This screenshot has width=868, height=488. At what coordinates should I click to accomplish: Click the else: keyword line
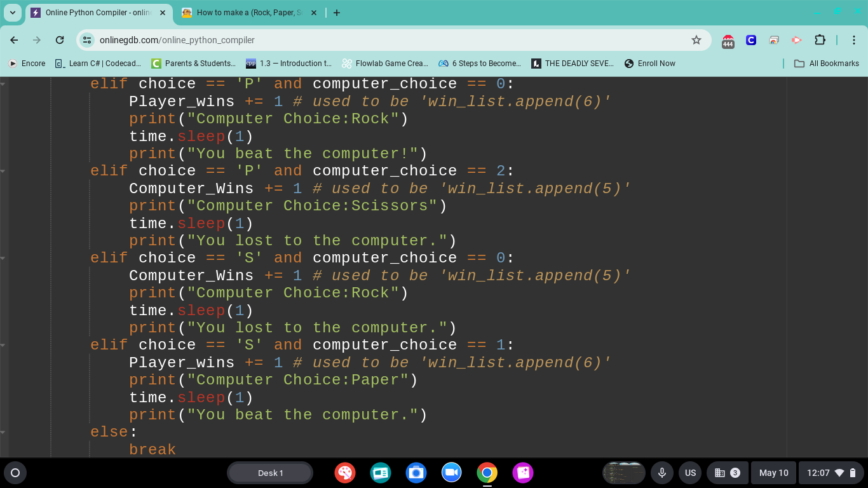click(114, 432)
